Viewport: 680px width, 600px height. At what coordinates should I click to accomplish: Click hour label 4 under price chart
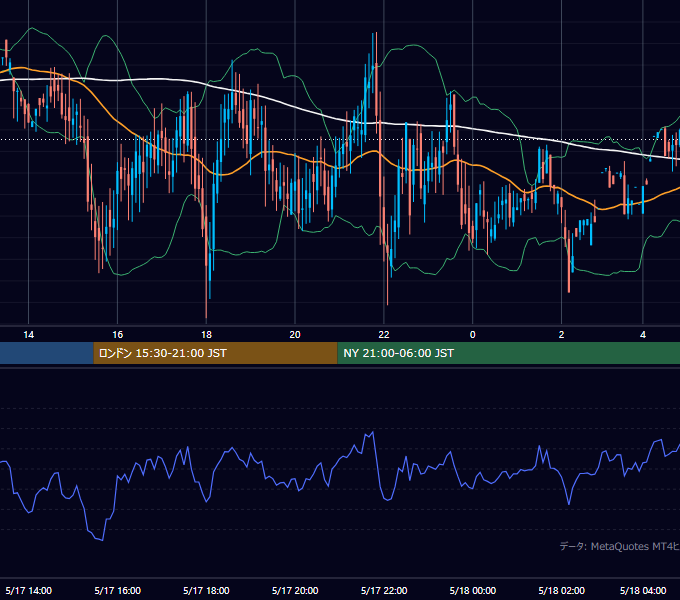pos(643,335)
